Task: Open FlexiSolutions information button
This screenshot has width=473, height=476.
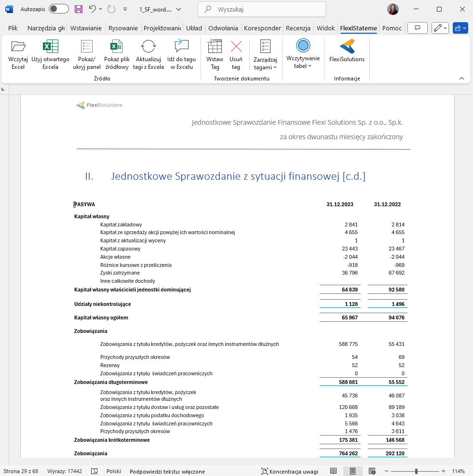Action: pos(347,47)
